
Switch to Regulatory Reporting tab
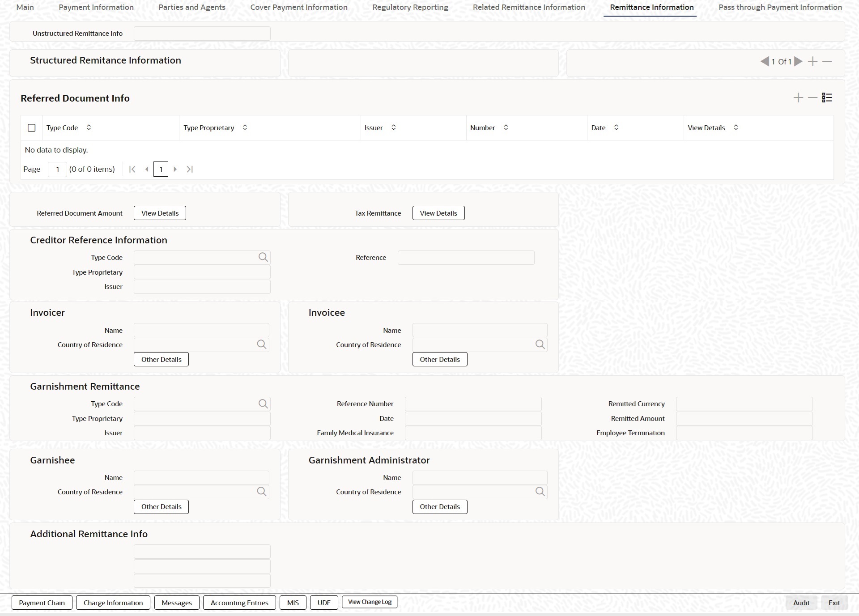tap(410, 7)
